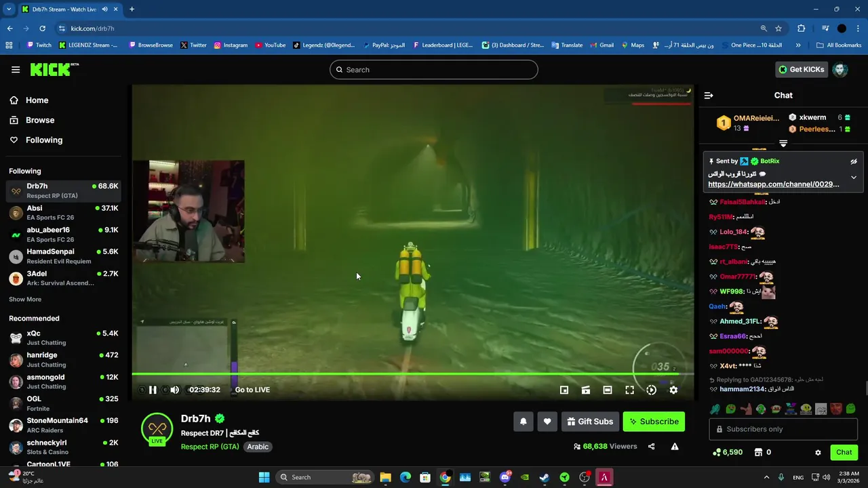Open a new Chrome tab

tap(132, 9)
